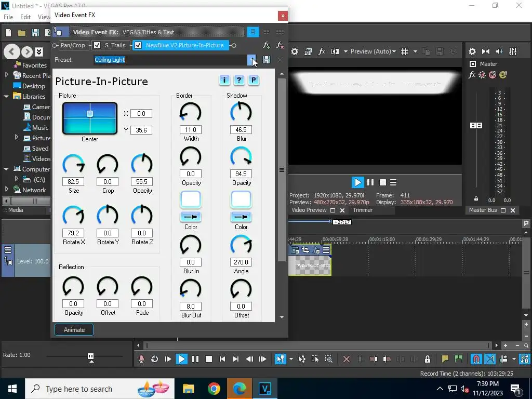Click the Delete red X icon in toolbar

coord(347,359)
